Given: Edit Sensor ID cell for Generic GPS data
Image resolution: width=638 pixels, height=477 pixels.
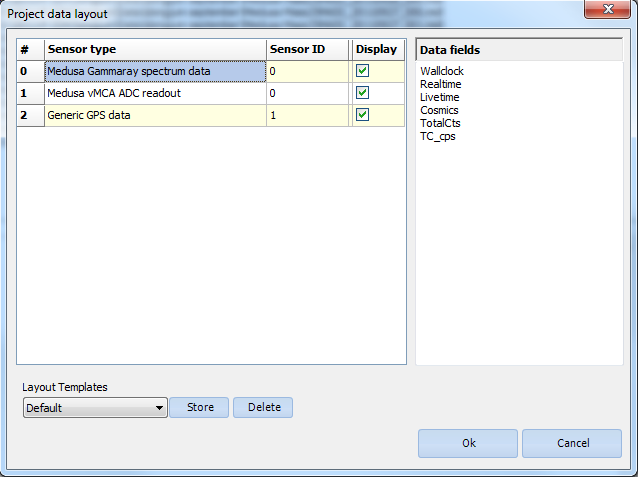Looking at the screenshot, I should [306, 115].
